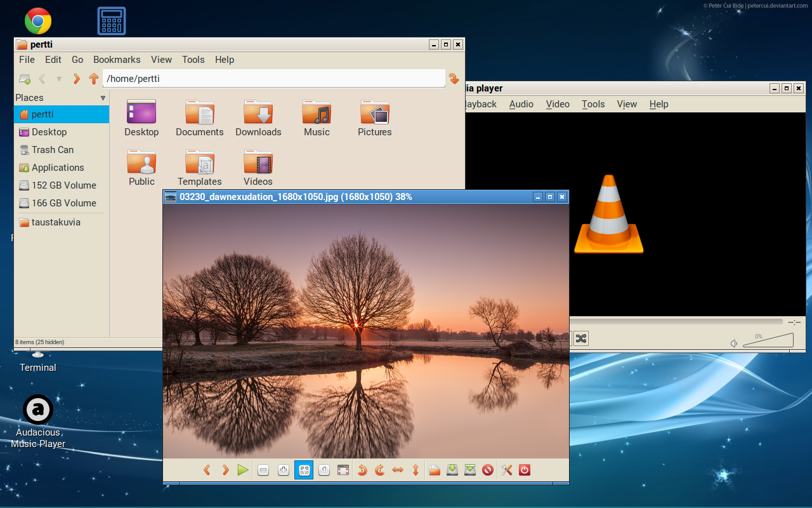The image size is (812, 508).
Task: Mute VLC with speaker icon
Action: (734, 344)
